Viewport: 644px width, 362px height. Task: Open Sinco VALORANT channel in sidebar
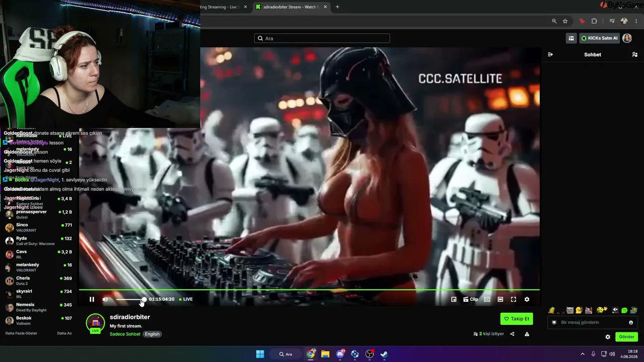tap(39, 227)
